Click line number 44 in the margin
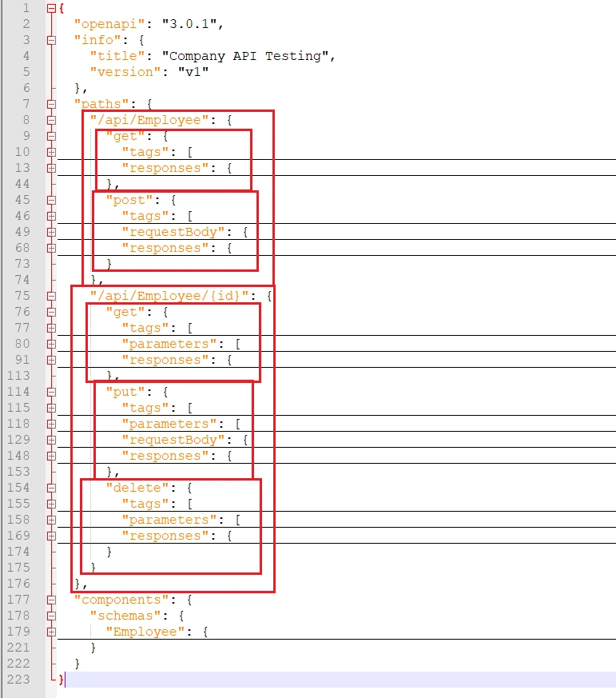616x698 pixels. click(22, 184)
